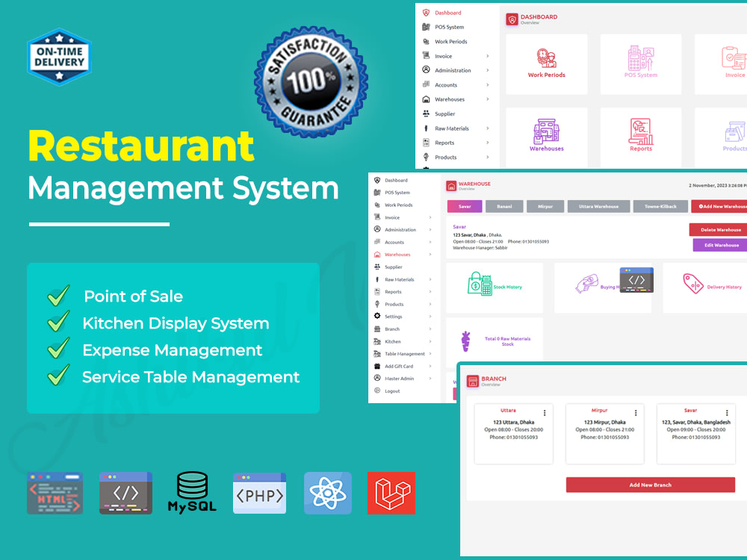Open the Uttara branch options menu dots

pos(544,413)
